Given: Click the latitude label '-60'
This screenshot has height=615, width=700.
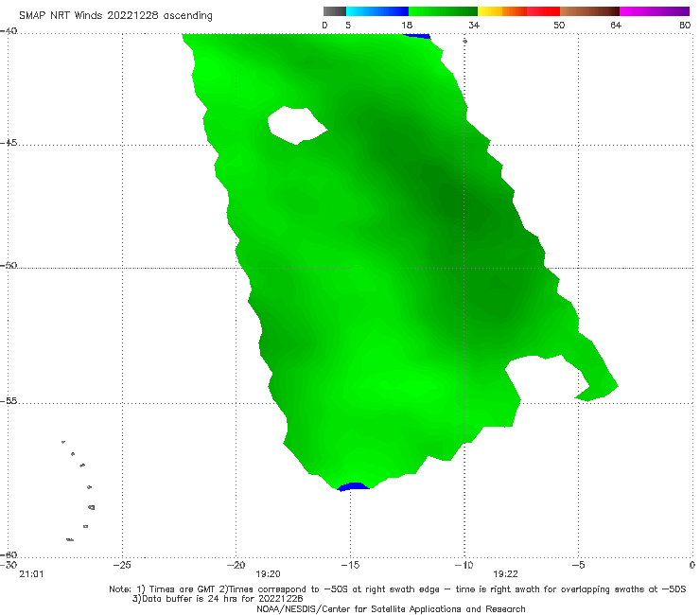Looking at the screenshot, I should 9,554.
